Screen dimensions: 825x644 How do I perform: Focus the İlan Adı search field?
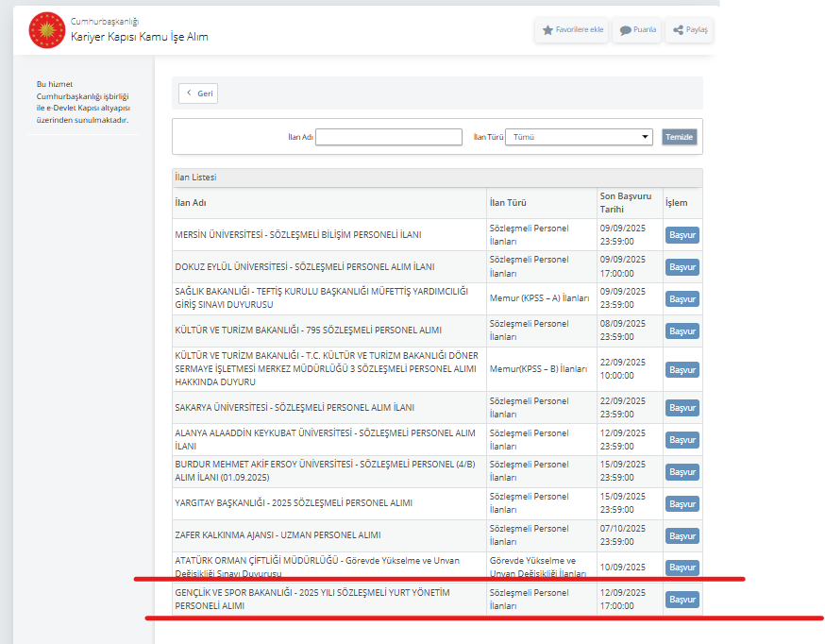pos(389,137)
